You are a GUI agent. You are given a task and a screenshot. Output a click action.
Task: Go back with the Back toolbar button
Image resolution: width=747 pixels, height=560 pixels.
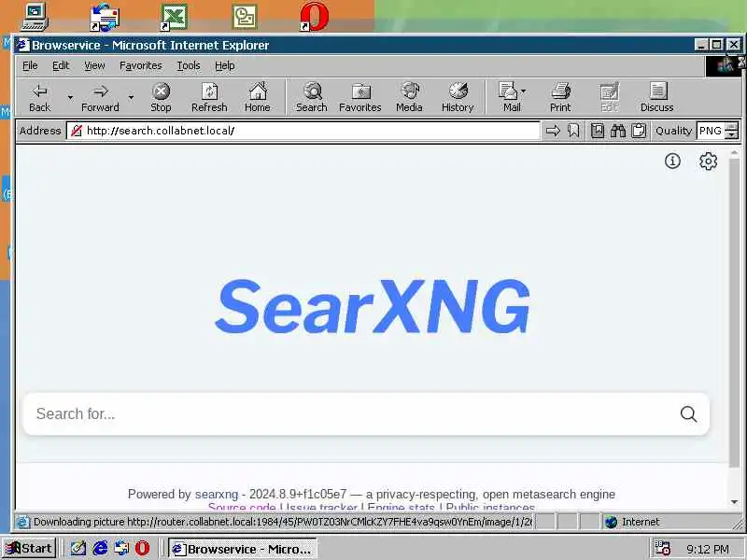39,98
